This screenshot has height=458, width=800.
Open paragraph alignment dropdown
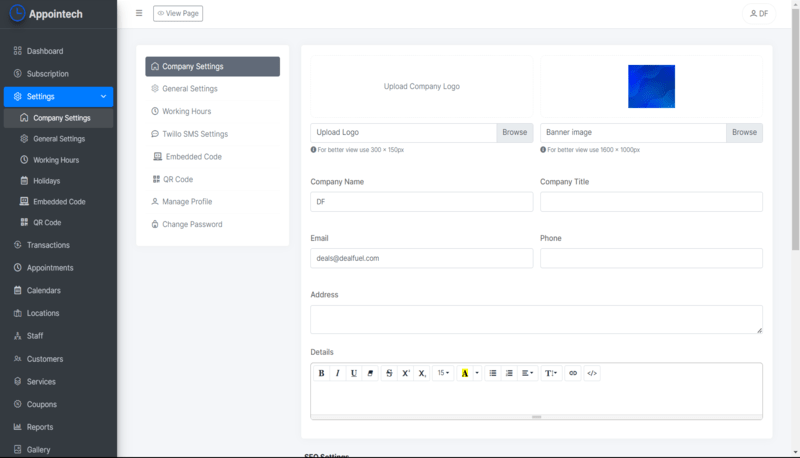coord(528,373)
